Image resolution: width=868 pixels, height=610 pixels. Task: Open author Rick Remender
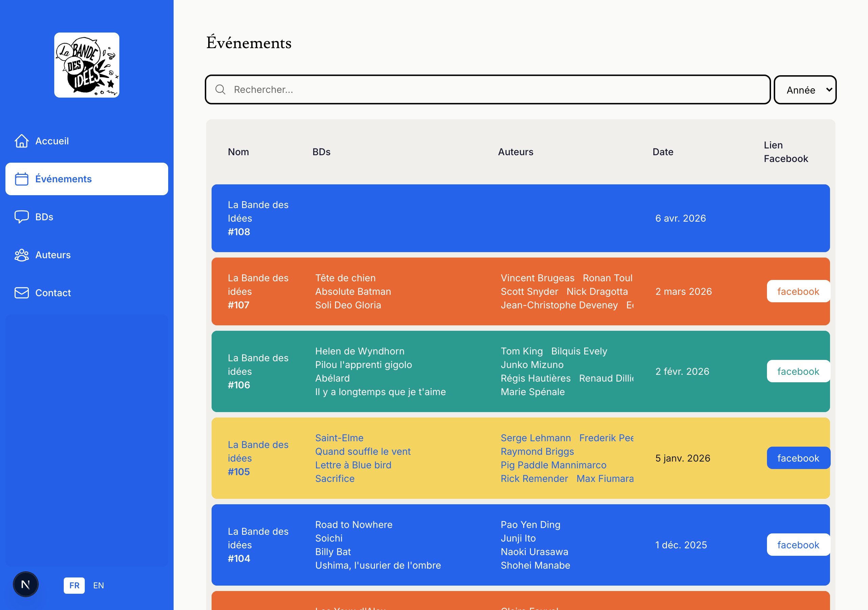[x=534, y=479]
